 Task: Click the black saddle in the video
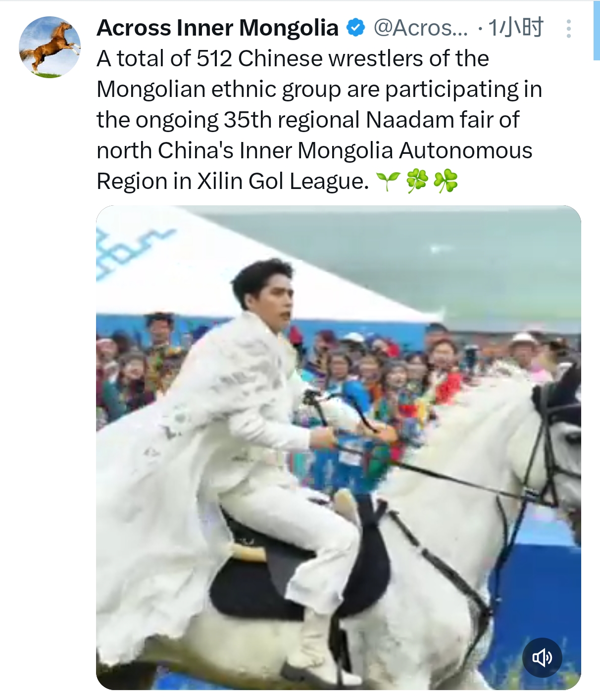[x=297, y=569]
